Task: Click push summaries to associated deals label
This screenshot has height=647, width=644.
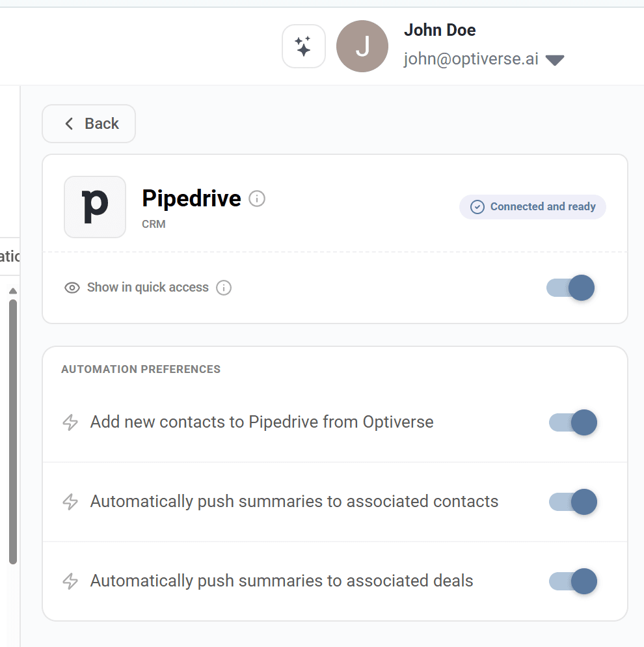Action: pos(282,581)
